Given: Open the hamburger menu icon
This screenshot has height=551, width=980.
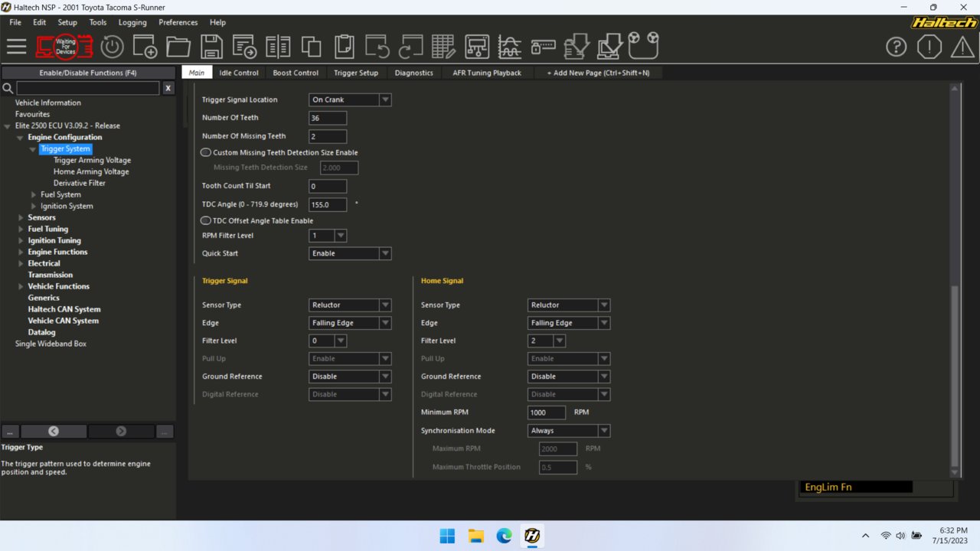Looking at the screenshot, I should pyautogui.click(x=16, y=47).
